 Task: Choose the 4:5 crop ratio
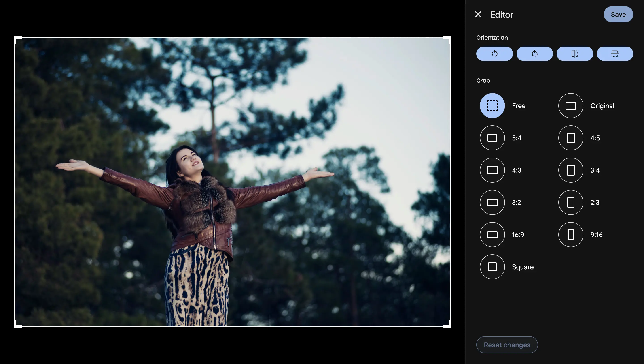coord(570,138)
